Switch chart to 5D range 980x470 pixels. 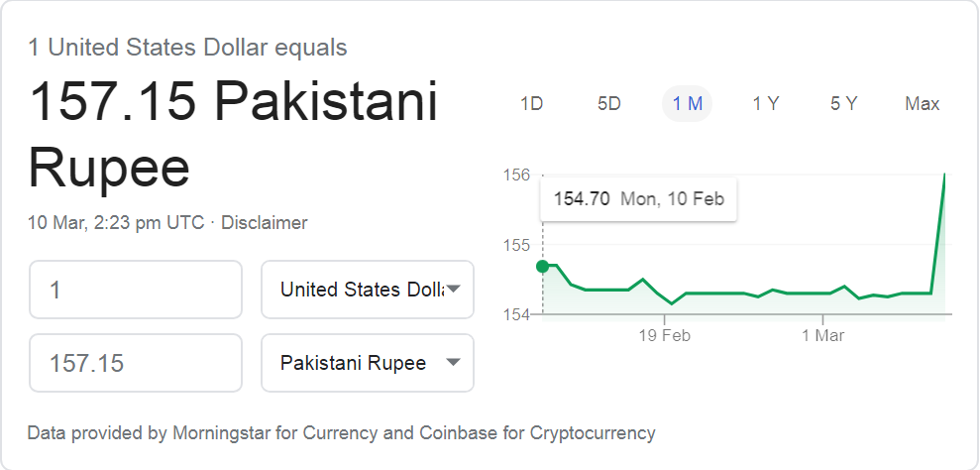coord(609,103)
